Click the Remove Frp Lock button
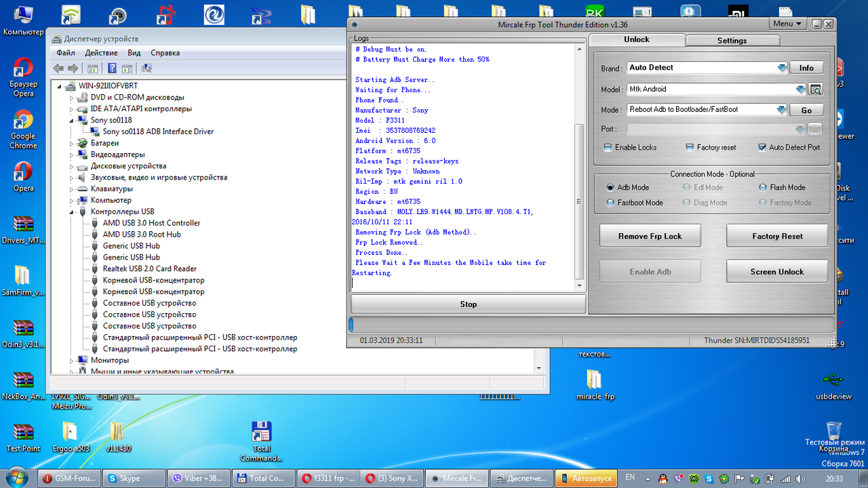The image size is (868, 488). [x=650, y=235]
